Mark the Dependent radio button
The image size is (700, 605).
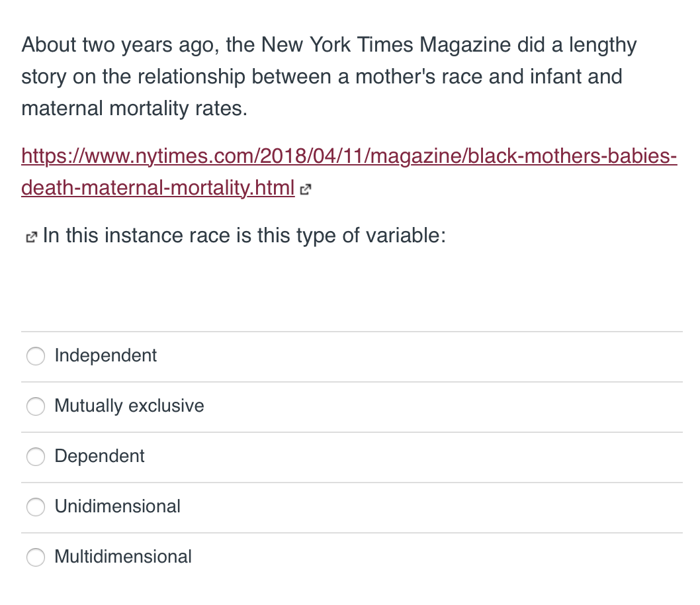36,457
